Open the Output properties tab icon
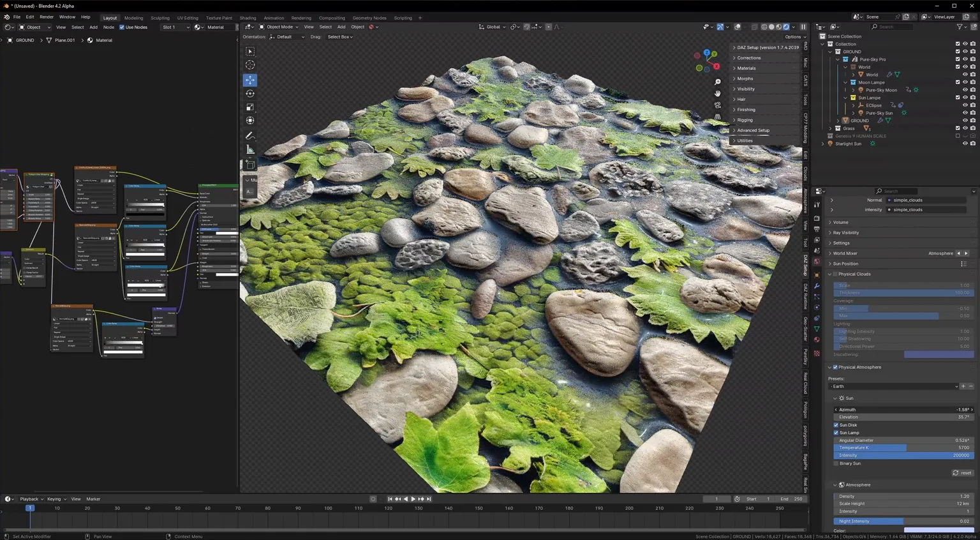The image size is (980, 540). pyautogui.click(x=817, y=229)
